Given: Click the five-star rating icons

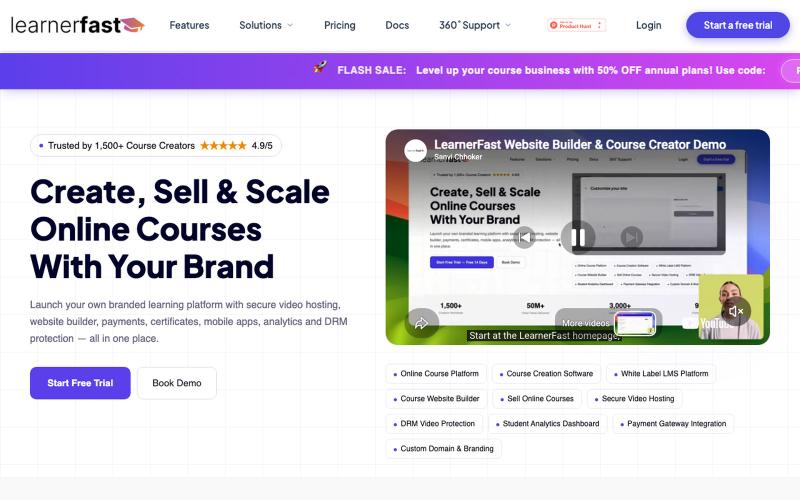Looking at the screenshot, I should [x=223, y=146].
